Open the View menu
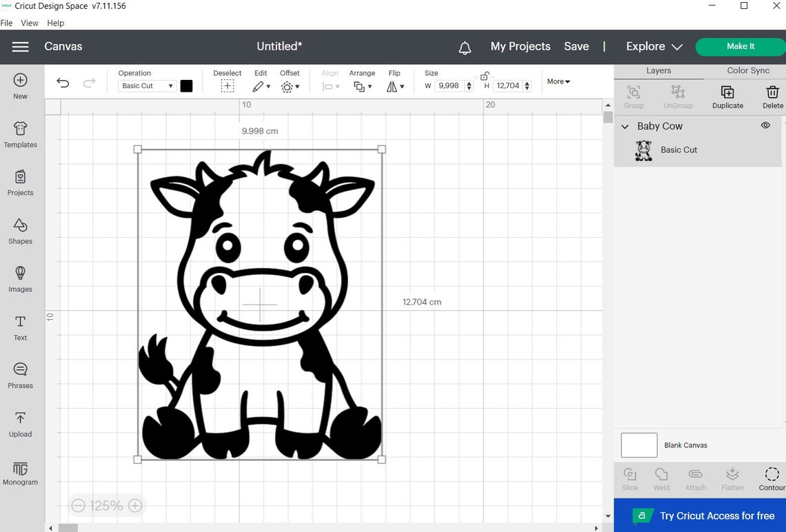The height and width of the screenshot is (532, 786). tap(29, 23)
